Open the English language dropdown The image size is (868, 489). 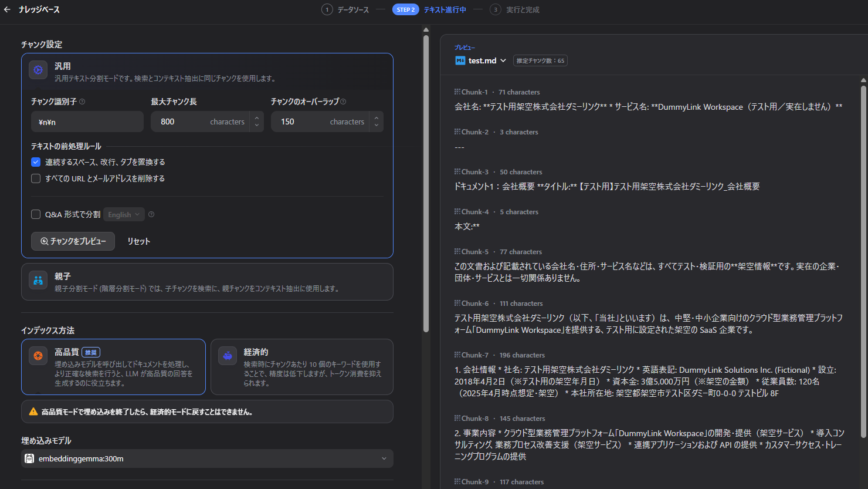[123, 214]
